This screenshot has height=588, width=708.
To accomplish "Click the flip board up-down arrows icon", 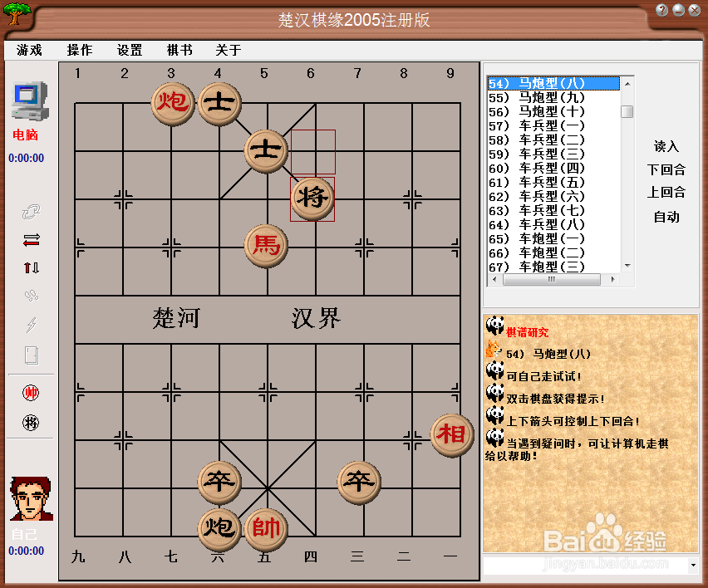I will [31, 268].
